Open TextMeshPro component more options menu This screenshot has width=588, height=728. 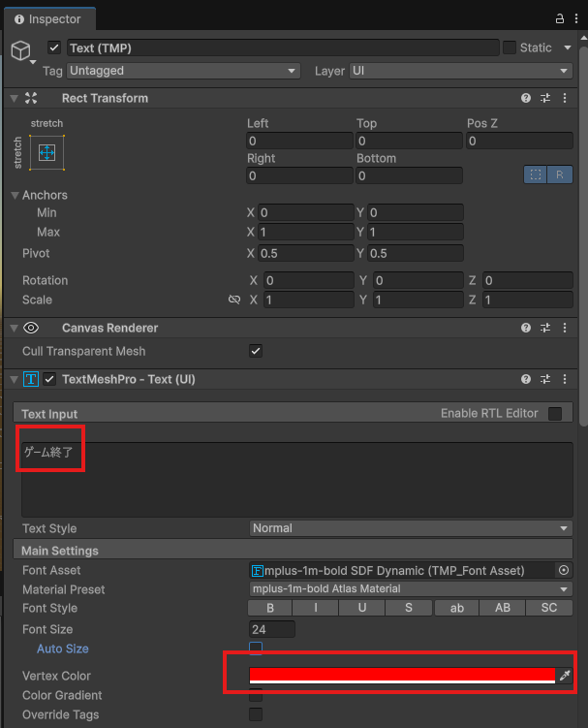pos(565,379)
